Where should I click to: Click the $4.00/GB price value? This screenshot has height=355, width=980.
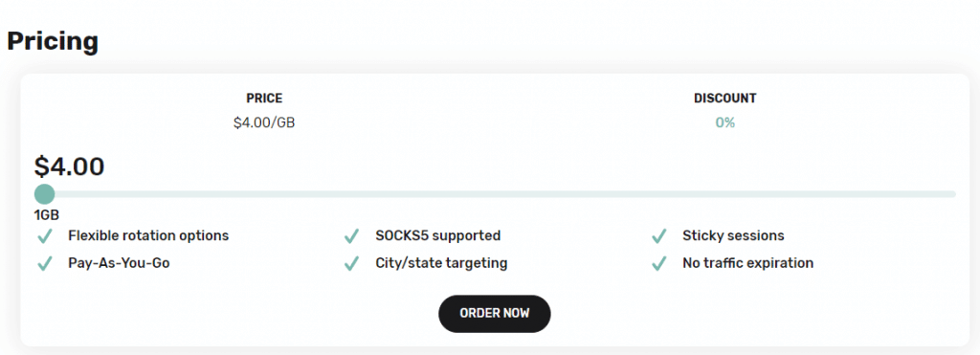(x=264, y=122)
